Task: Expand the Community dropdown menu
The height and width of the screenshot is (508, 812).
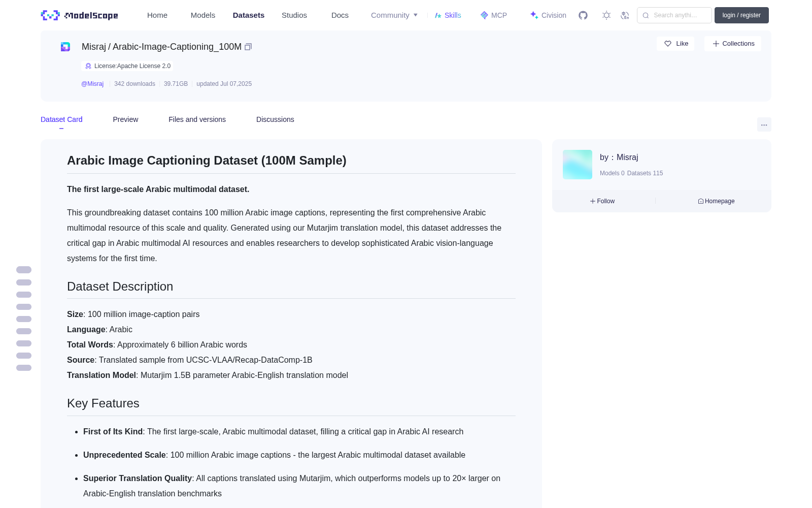Action: click(x=394, y=15)
